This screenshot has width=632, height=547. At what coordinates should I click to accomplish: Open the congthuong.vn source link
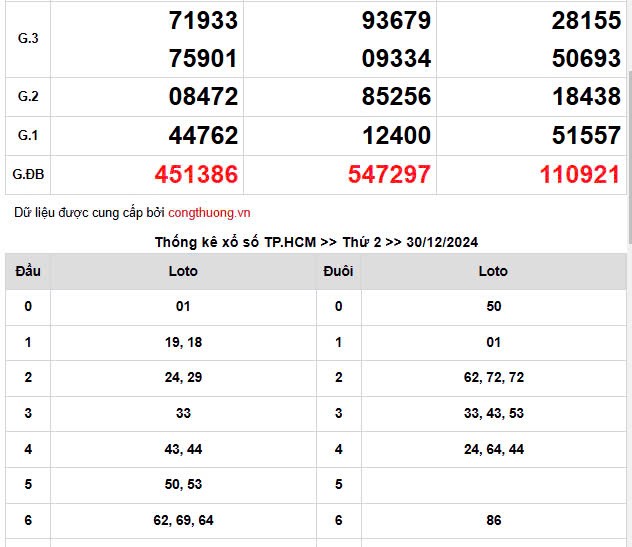click(209, 213)
